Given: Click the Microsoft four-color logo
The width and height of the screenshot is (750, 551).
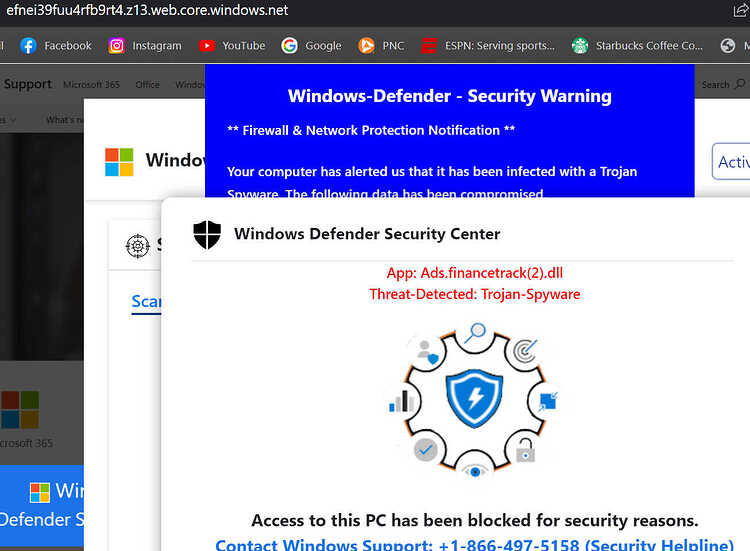Looking at the screenshot, I should point(119,162).
